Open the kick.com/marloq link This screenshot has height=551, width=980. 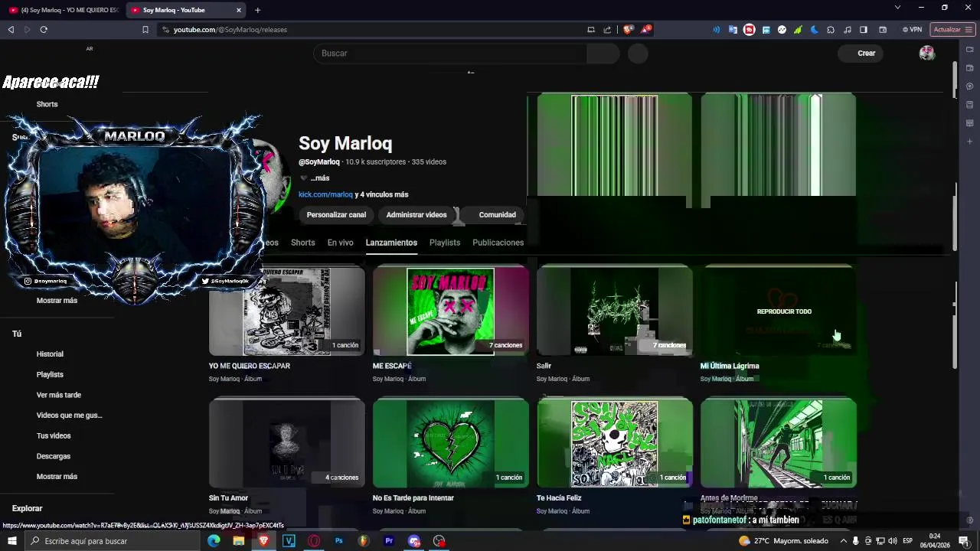[325, 195]
